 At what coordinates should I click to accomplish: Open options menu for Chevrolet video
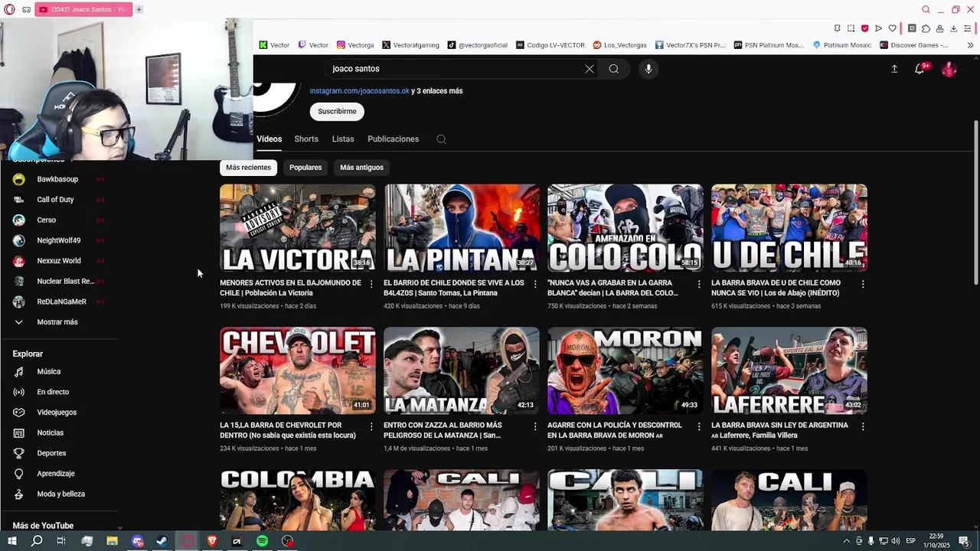371,426
